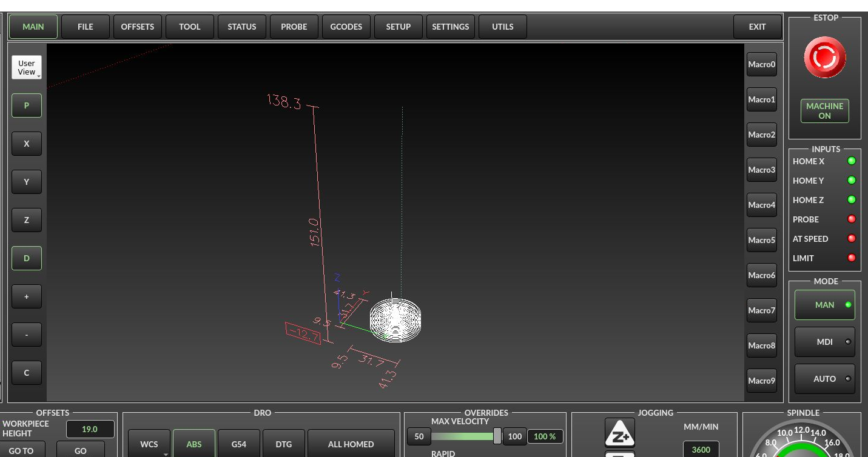Click the EXIT button
868x457 pixels.
point(758,27)
